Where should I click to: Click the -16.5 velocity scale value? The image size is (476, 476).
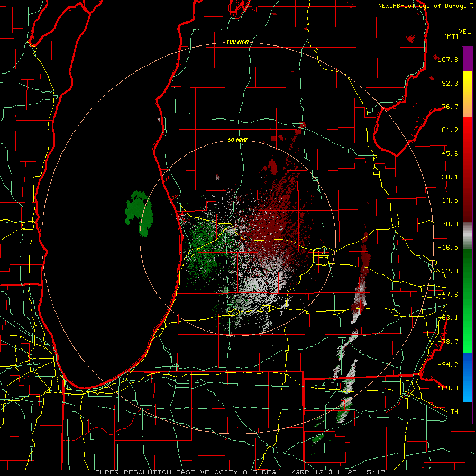point(448,248)
